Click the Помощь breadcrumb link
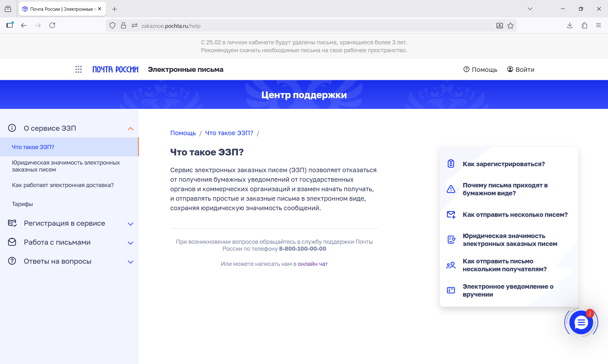This screenshot has width=608, height=364. point(183,133)
